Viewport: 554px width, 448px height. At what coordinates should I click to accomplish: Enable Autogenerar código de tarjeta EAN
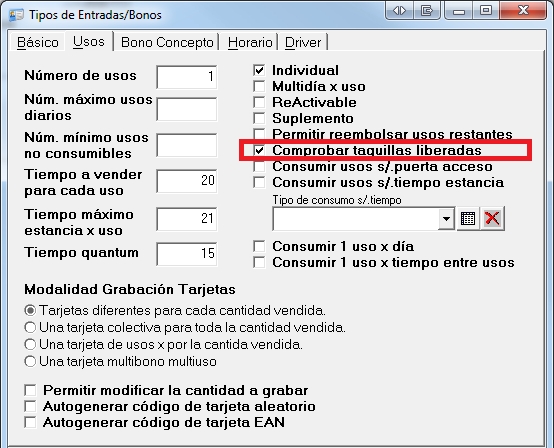click(30, 422)
